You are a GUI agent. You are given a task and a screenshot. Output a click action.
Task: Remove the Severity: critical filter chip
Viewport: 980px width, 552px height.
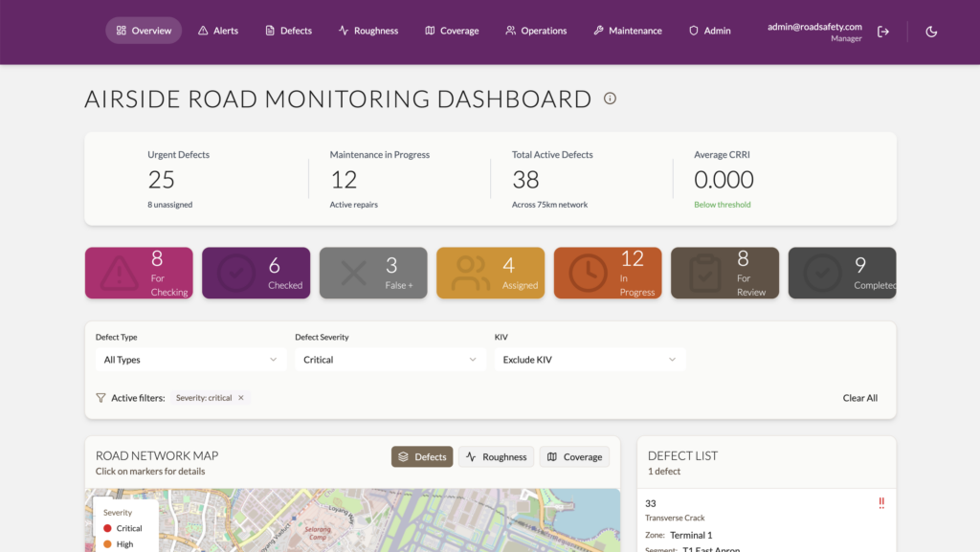pos(241,398)
